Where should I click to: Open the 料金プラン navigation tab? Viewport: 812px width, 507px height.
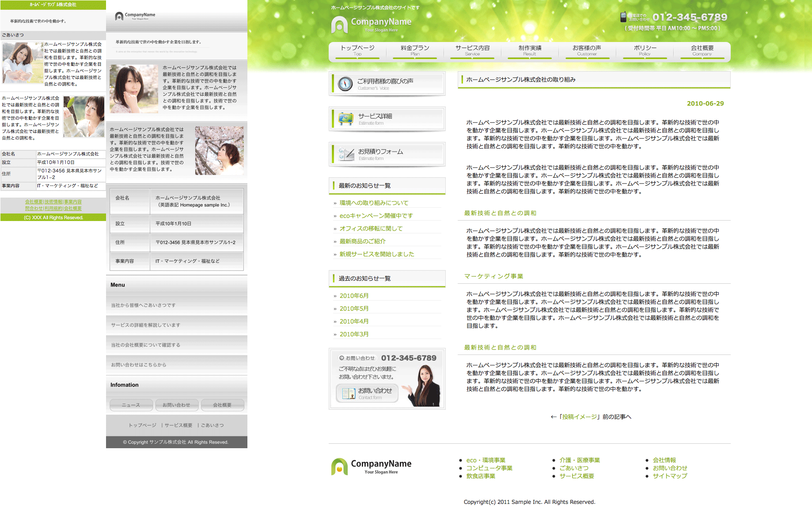[415, 50]
